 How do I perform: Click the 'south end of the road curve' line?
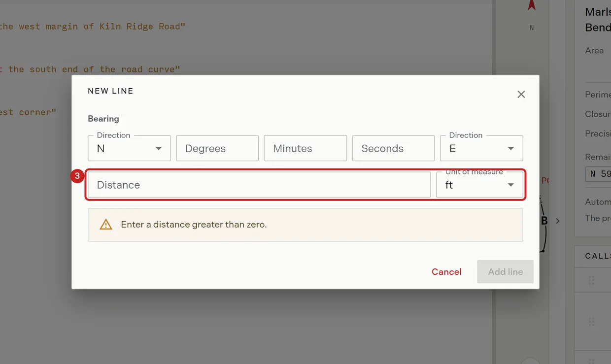coord(90,69)
